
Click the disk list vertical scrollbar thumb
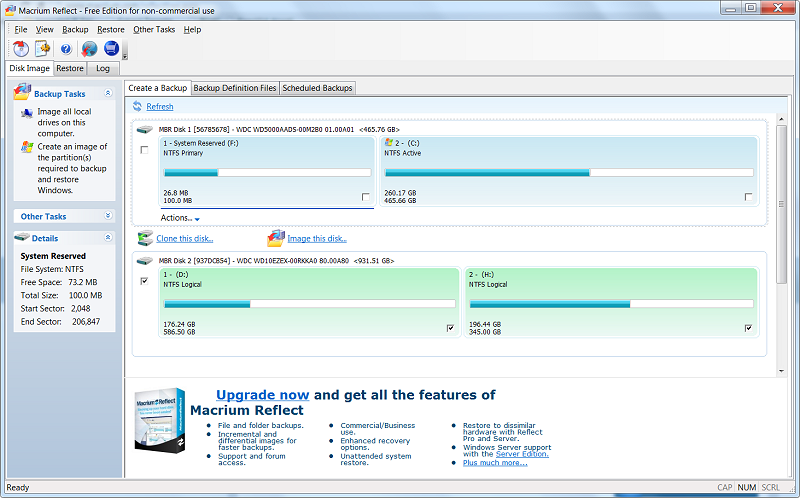point(781,204)
